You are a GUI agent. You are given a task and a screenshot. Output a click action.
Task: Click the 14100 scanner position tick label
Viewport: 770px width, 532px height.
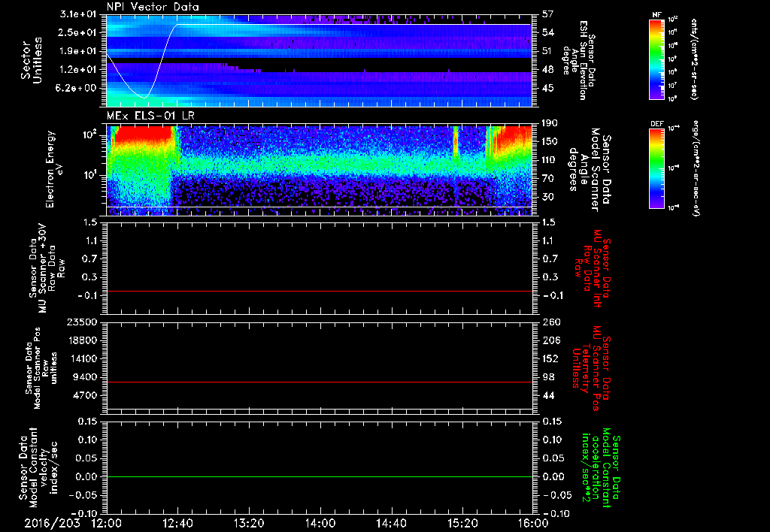[x=83, y=358]
